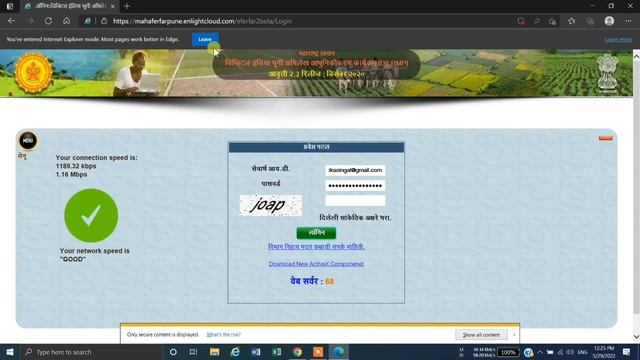
Task: Click the page scrollbar up arrow
Action: (x=636, y=56)
